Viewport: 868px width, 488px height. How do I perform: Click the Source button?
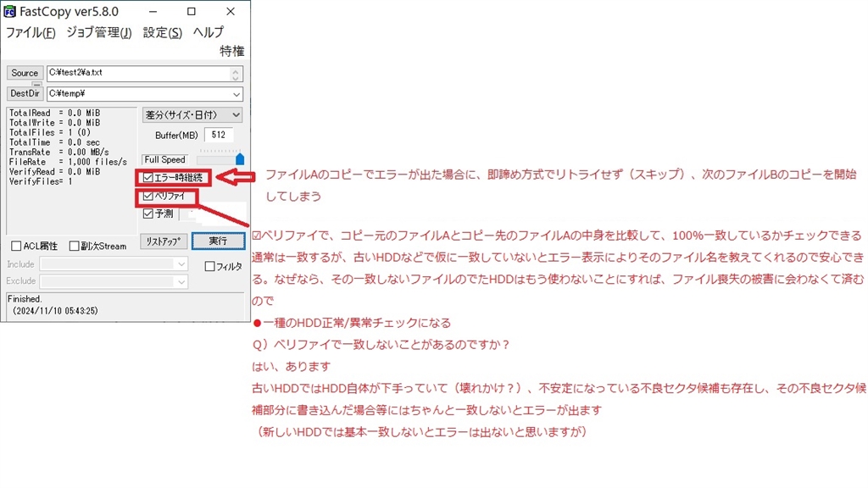click(x=25, y=73)
